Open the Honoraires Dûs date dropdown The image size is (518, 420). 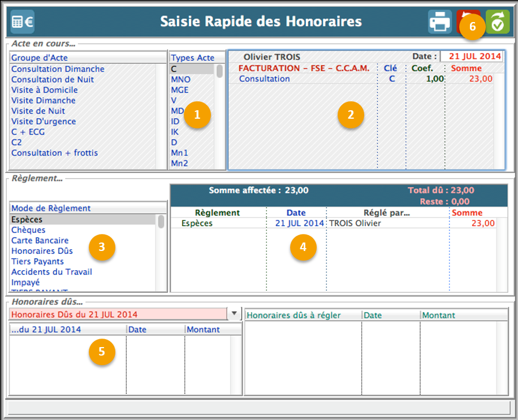pyautogui.click(x=234, y=314)
